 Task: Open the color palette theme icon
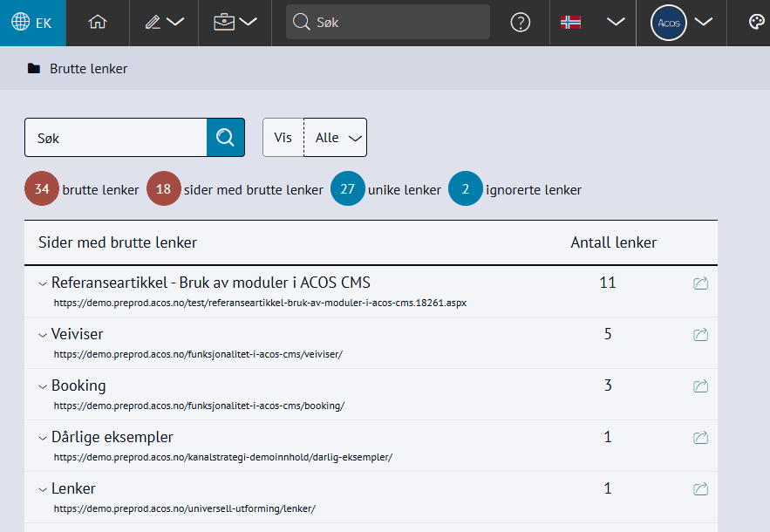point(758,23)
